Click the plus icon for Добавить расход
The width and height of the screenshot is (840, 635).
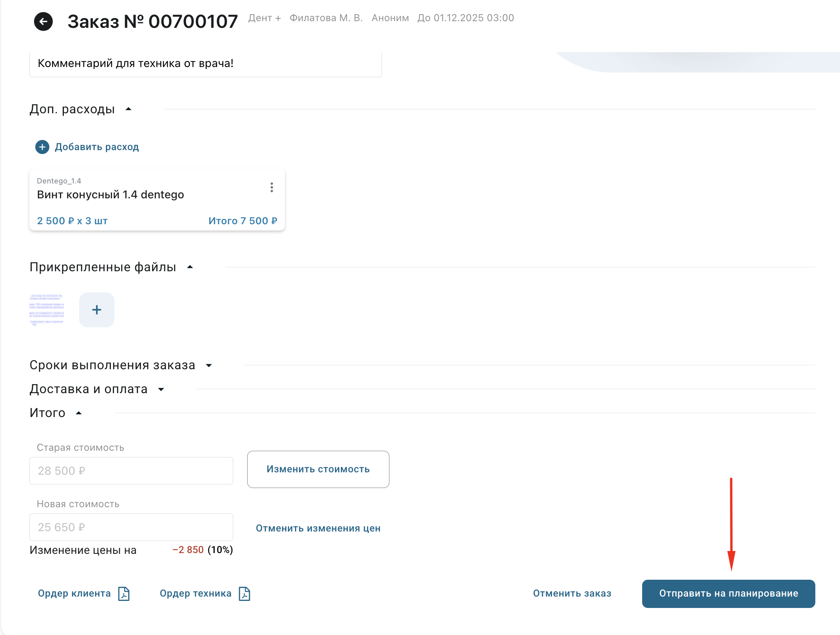click(42, 147)
